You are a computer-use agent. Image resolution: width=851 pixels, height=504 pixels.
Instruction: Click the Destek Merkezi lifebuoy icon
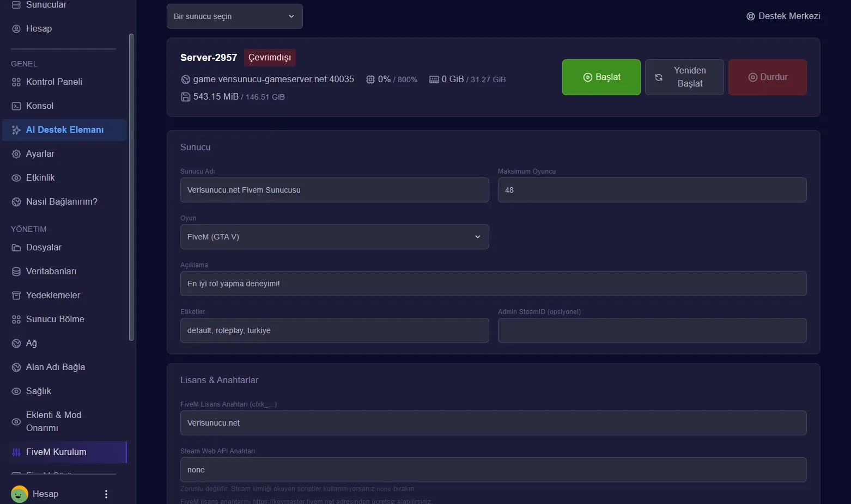[751, 16]
